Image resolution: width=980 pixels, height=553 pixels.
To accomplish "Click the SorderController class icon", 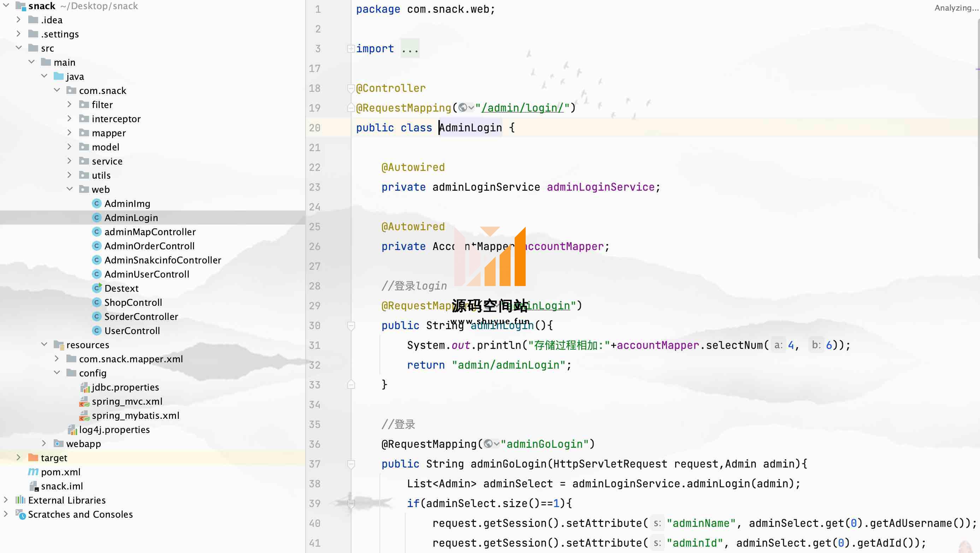I will click(x=97, y=316).
